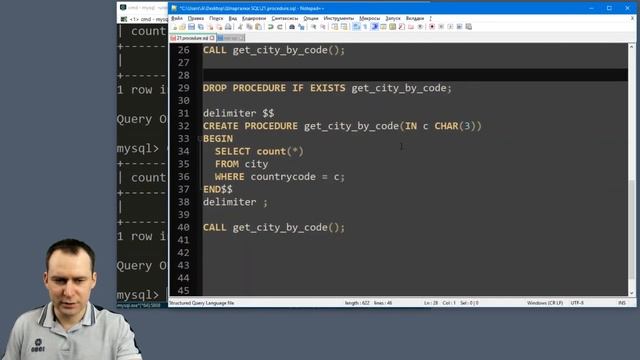Click the Save recorded macro icon

tap(468, 27)
